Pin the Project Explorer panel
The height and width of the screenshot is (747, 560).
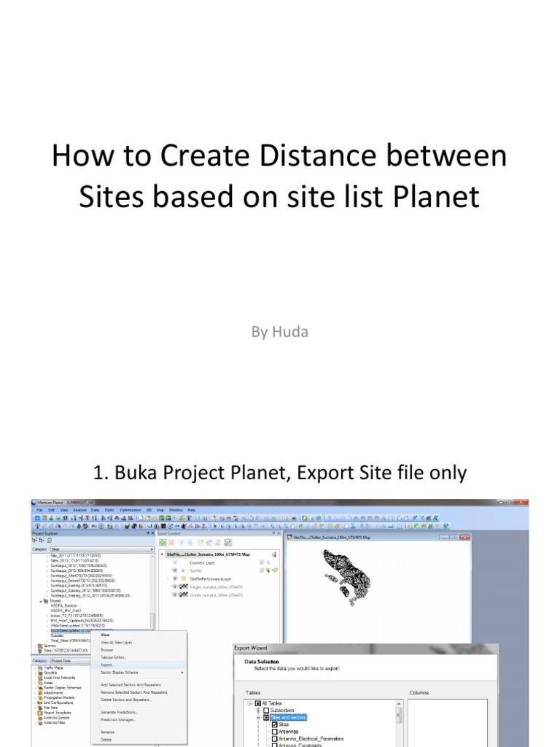[x=147, y=533]
